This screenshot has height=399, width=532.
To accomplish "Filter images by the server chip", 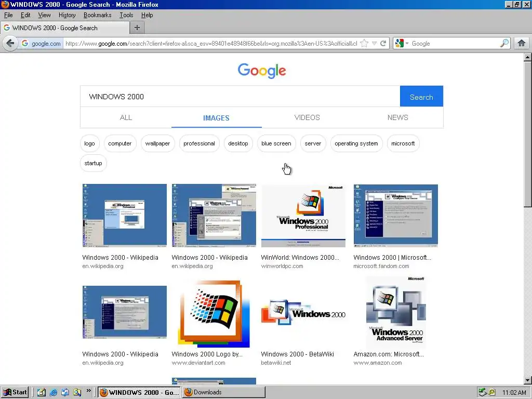I will (x=313, y=143).
